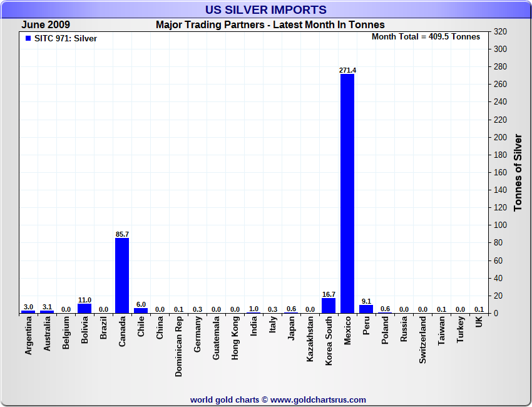The width and height of the screenshot is (532, 407).
Task: Select the Canada bar
Action: click(x=122, y=276)
